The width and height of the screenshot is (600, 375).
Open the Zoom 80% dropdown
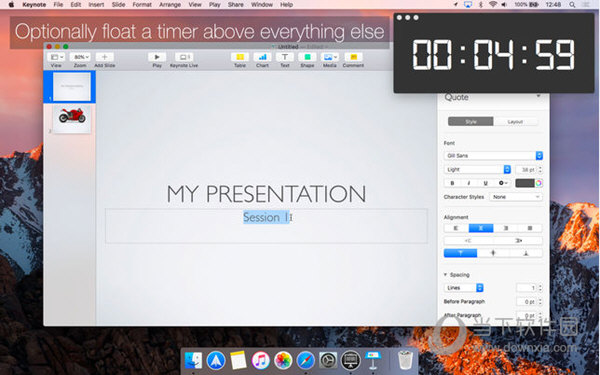(80, 57)
